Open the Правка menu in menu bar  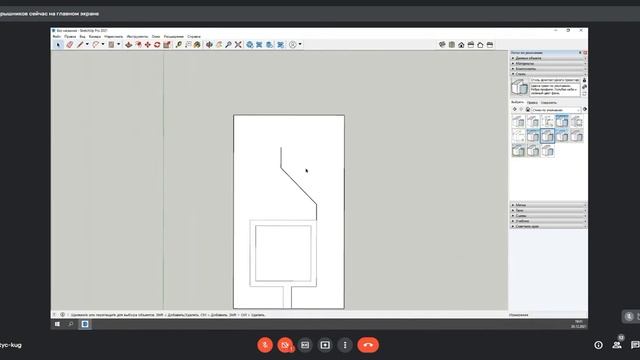70,36
